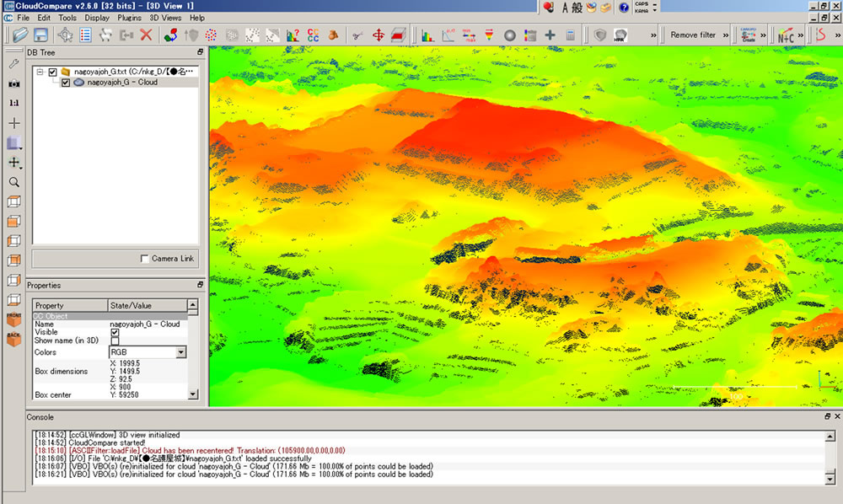Open the Plugins menu

click(129, 18)
